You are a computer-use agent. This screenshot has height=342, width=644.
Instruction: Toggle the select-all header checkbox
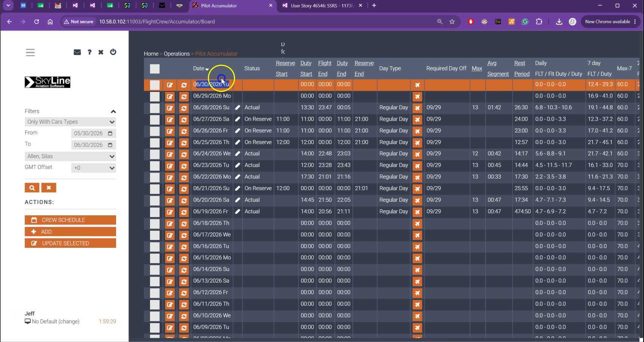[x=155, y=69]
